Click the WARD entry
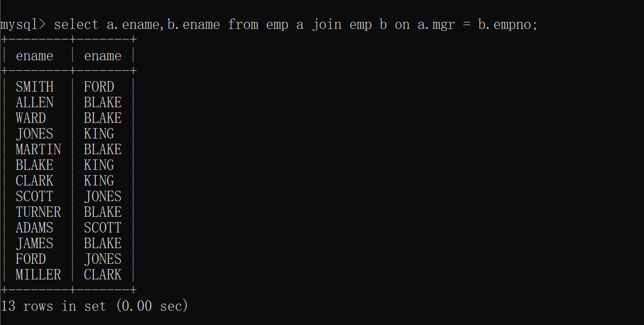Viewport: 644px width, 325px height. pyautogui.click(x=31, y=118)
